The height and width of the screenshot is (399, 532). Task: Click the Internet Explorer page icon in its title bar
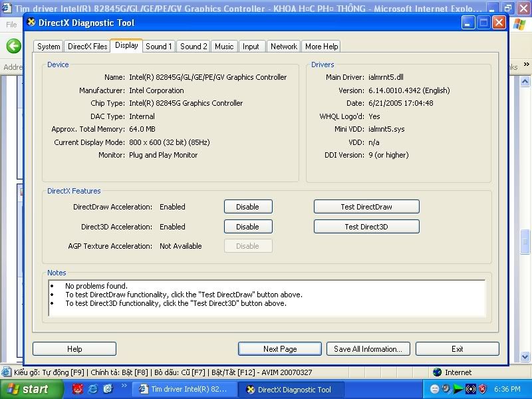[7, 8]
